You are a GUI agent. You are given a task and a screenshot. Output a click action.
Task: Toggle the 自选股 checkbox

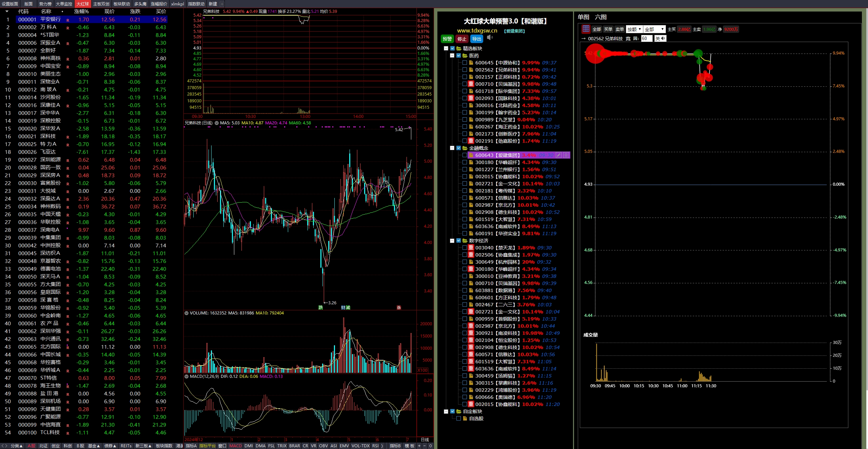pos(458,419)
